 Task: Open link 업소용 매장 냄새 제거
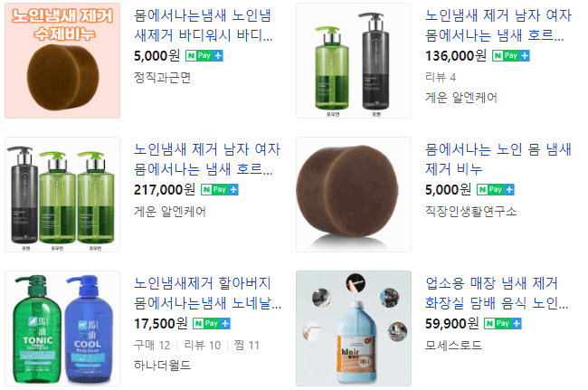(x=497, y=293)
